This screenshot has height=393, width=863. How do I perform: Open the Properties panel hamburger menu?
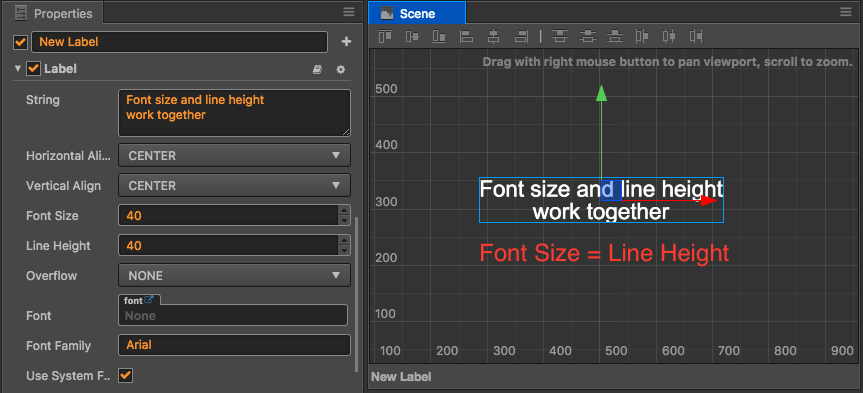(349, 12)
